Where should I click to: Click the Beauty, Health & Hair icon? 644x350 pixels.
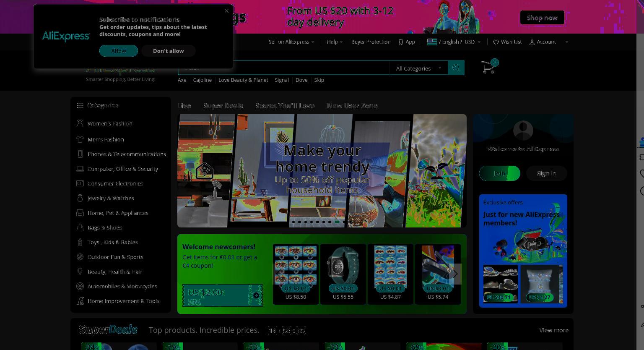80,272
